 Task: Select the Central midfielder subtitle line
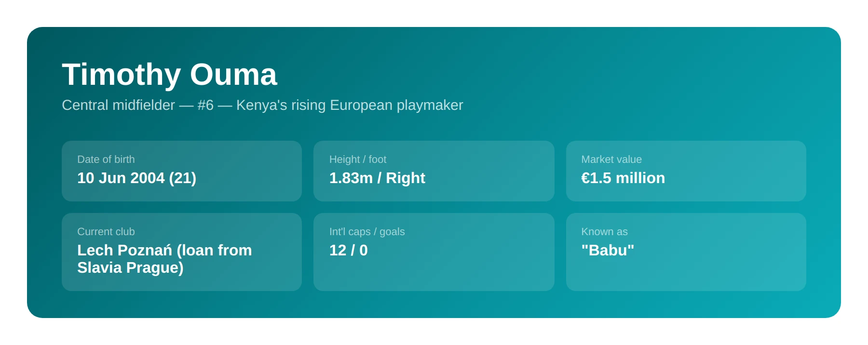[x=262, y=105]
